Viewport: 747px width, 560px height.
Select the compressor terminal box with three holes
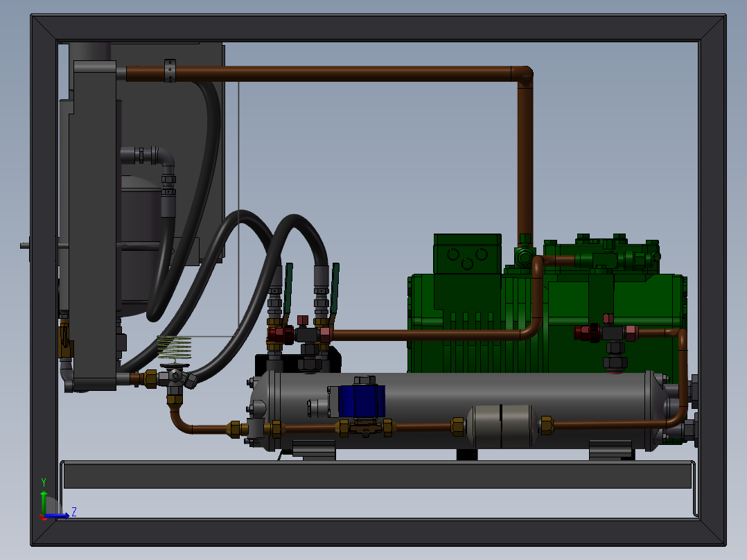[467, 254]
